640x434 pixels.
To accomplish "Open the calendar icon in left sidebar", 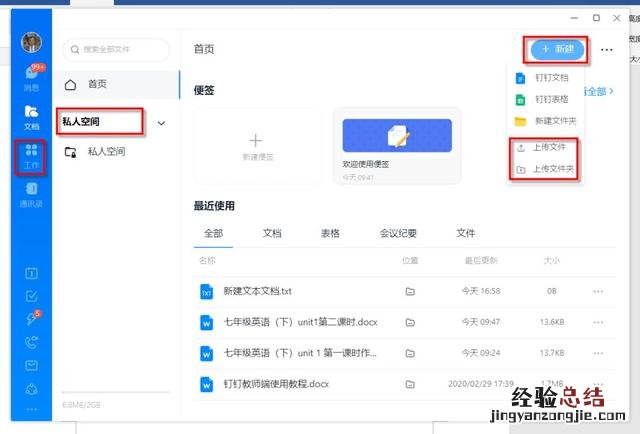I will point(31,273).
